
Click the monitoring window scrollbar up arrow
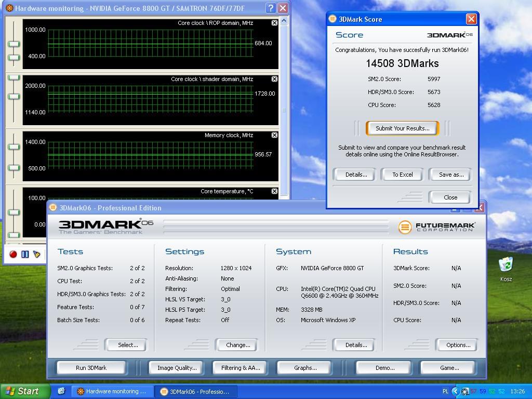pos(284,21)
